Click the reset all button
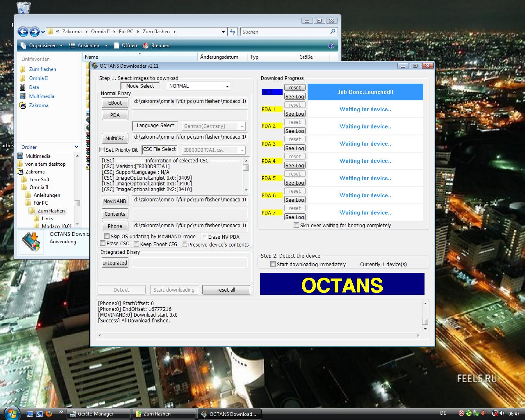This screenshot has width=525, height=420. click(226, 290)
